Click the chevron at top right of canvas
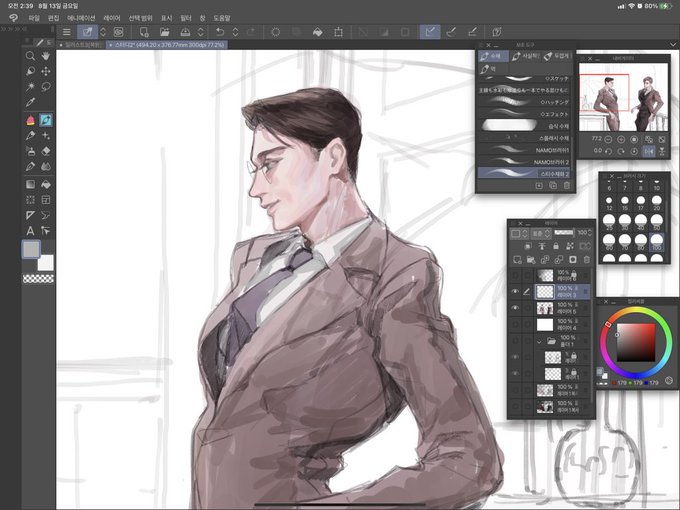This screenshot has height=510, width=680. pyautogui.click(x=673, y=45)
